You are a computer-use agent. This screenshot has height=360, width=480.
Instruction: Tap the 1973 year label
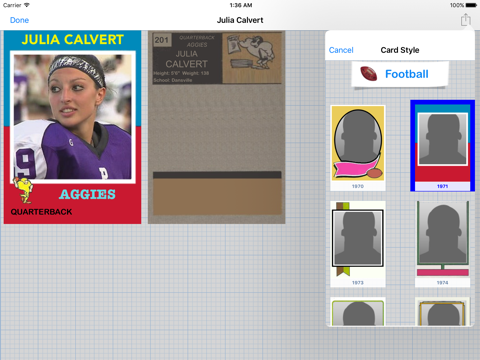358,283
